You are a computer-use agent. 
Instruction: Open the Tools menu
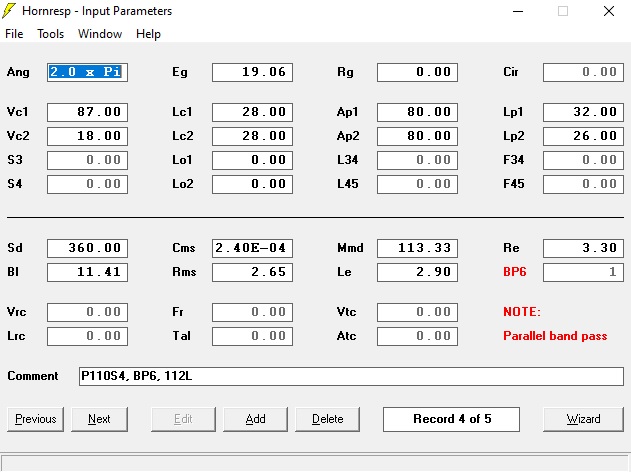tap(51, 34)
